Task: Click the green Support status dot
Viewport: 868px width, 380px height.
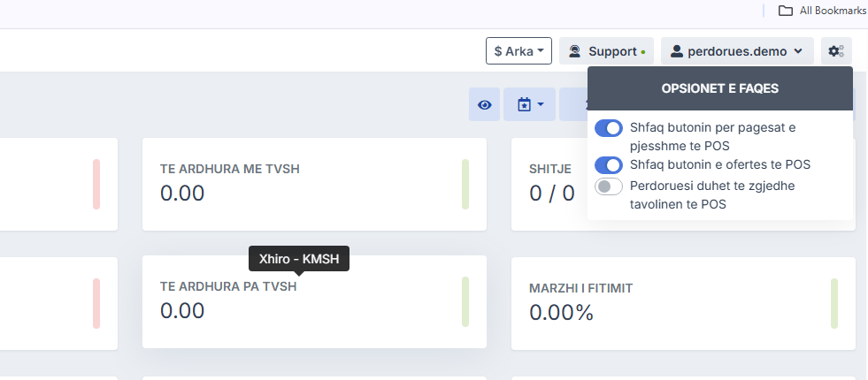Action: click(642, 52)
